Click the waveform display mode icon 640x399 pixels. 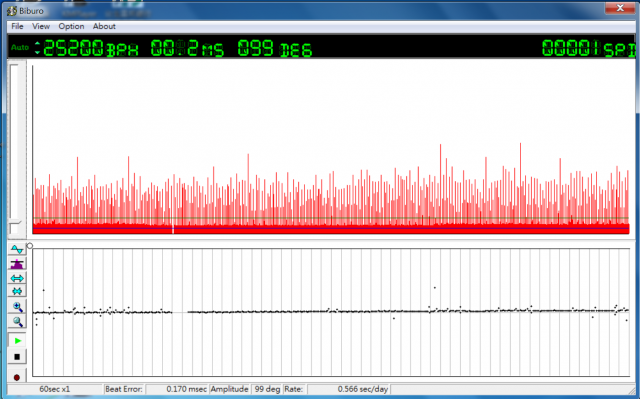17,249
